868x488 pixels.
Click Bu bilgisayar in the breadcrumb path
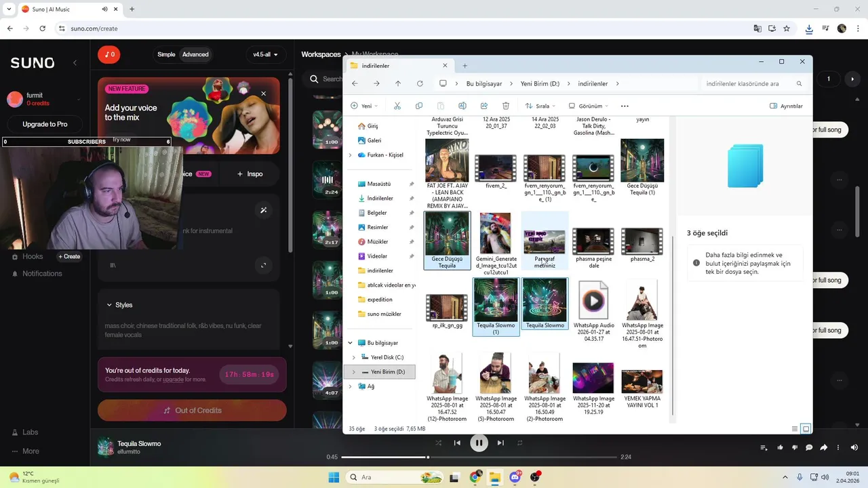pos(484,83)
